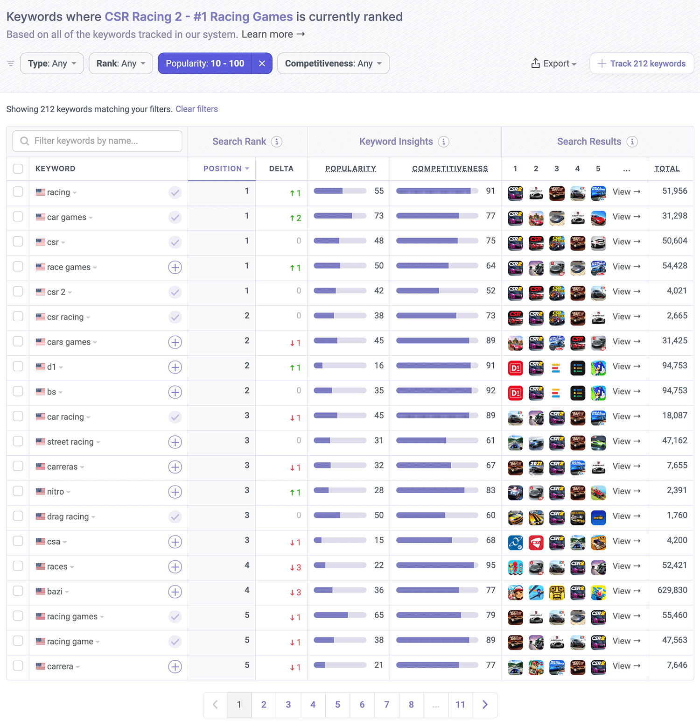Image resolution: width=700 pixels, height=728 pixels.
Task: Add 'cars games' keyword with plus icon
Action: 175,342
